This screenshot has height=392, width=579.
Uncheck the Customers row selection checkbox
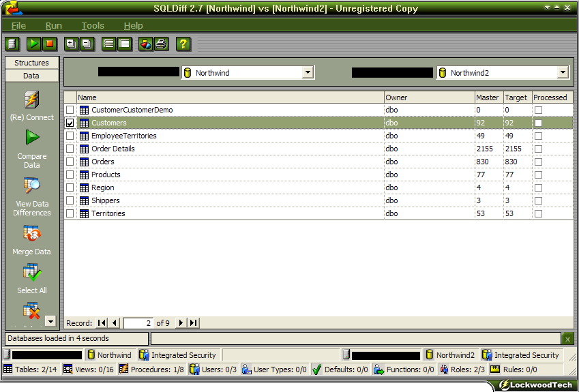coord(70,123)
